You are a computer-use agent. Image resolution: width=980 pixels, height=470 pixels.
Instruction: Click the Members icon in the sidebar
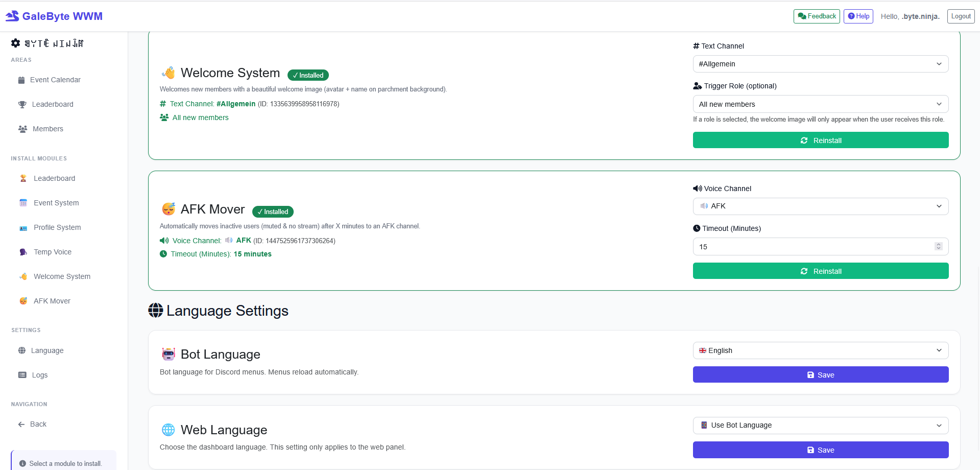(x=21, y=129)
